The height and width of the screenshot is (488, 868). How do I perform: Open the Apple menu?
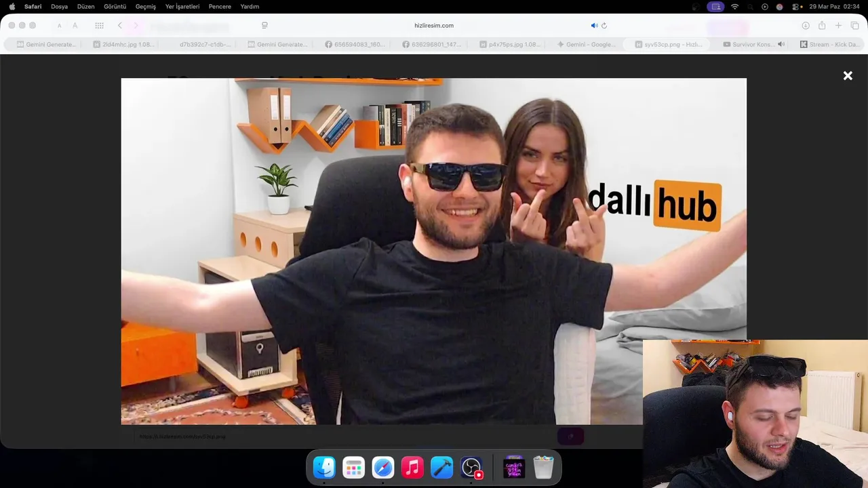(12, 7)
